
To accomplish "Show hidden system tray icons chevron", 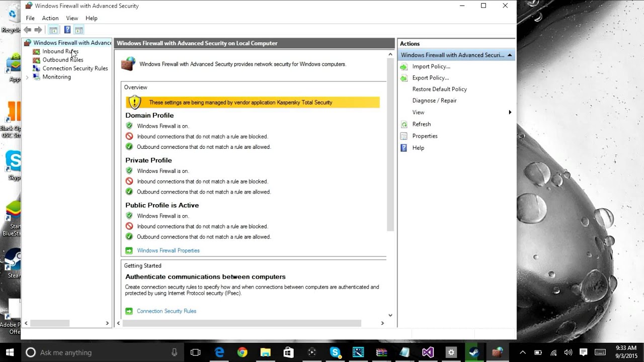I will pos(523,352).
